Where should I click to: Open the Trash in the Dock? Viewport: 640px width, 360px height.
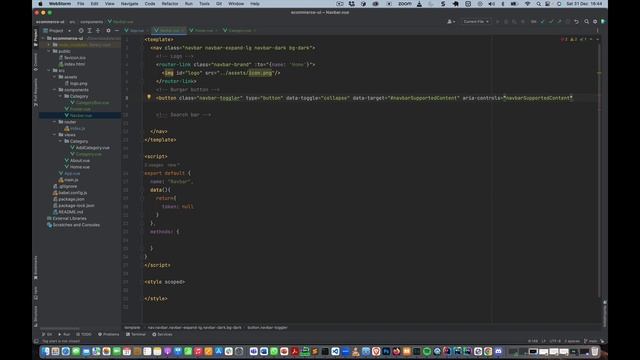(595, 351)
